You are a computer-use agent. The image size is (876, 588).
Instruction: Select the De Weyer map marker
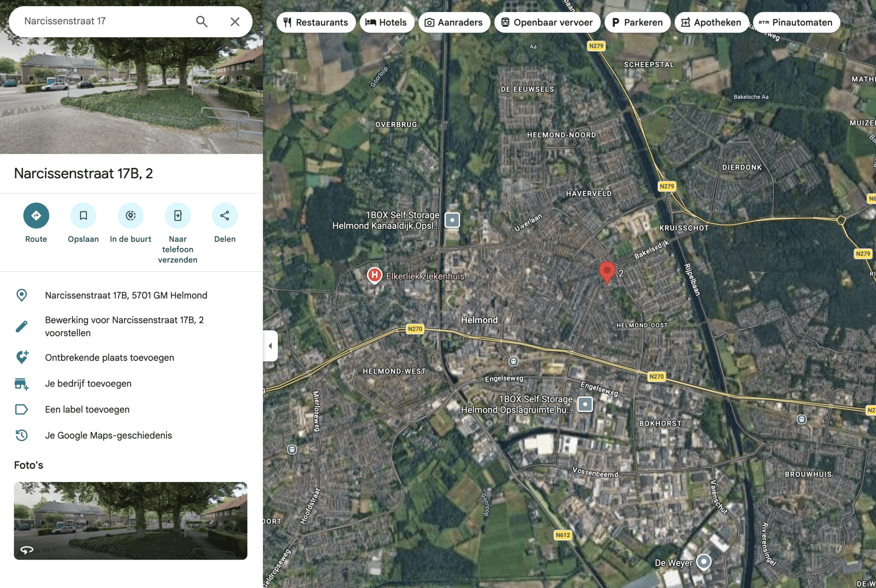pos(704,562)
